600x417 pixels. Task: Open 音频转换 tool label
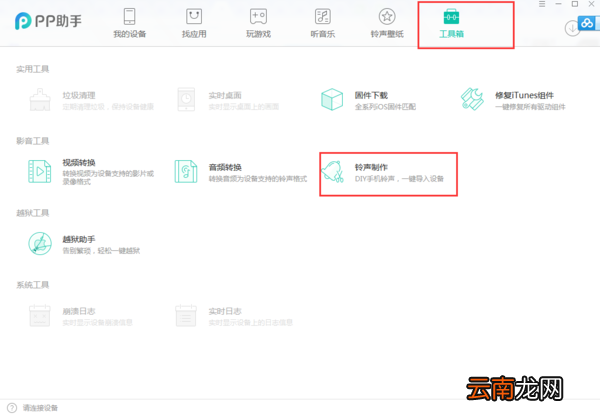point(225,167)
